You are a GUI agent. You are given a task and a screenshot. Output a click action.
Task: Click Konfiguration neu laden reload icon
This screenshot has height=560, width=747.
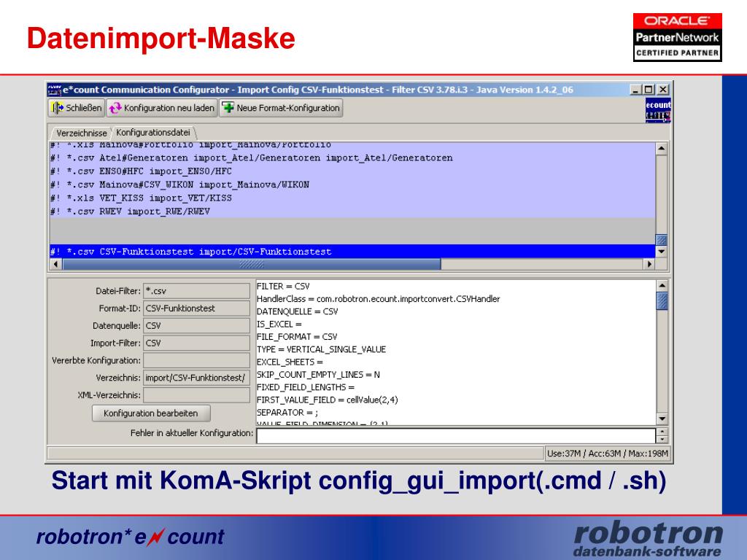pyautogui.click(x=115, y=108)
